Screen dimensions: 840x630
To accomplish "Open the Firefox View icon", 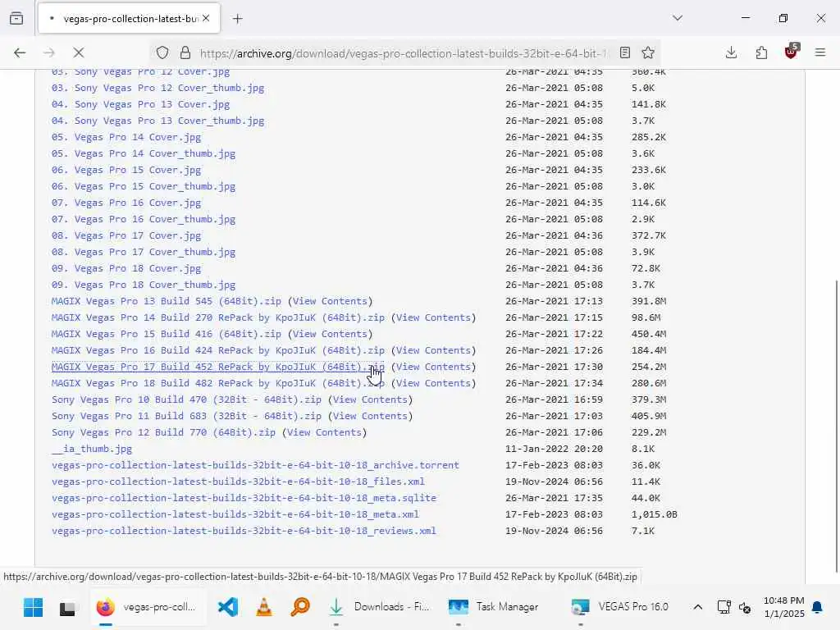I will (x=16, y=18).
